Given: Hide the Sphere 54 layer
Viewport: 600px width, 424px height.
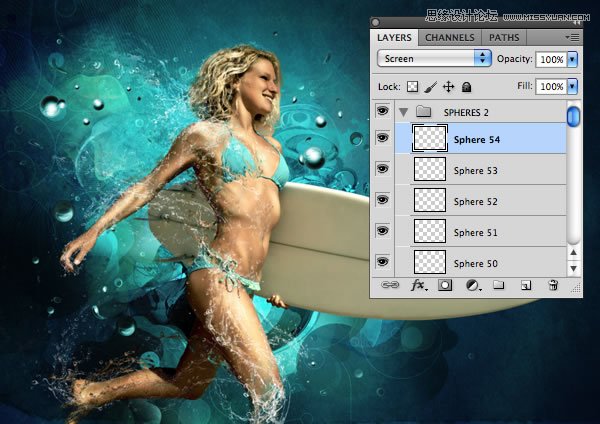Looking at the screenshot, I should [382, 137].
